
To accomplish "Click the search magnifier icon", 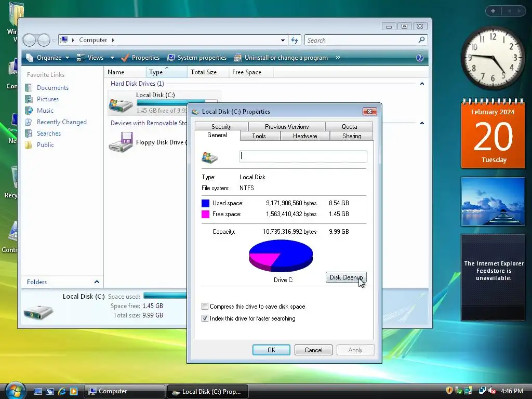I will point(421,40).
